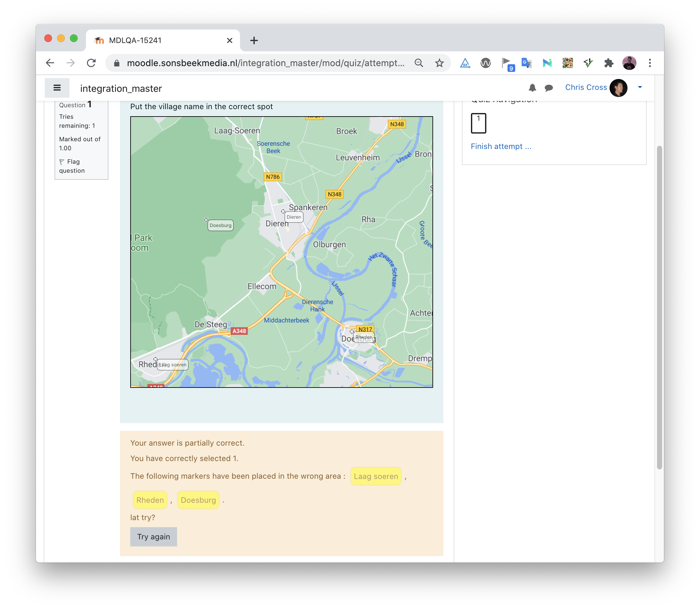
Task: Select the Doesburg marker on the map
Action: [220, 225]
